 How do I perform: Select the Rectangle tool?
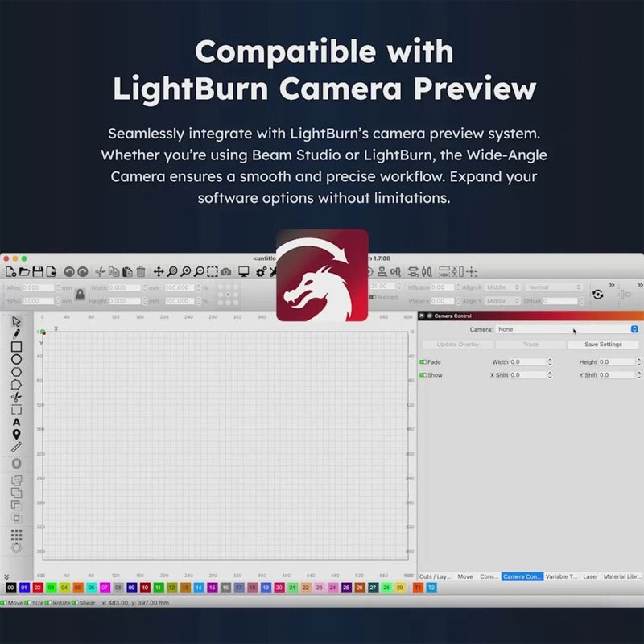click(x=16, y=347)
